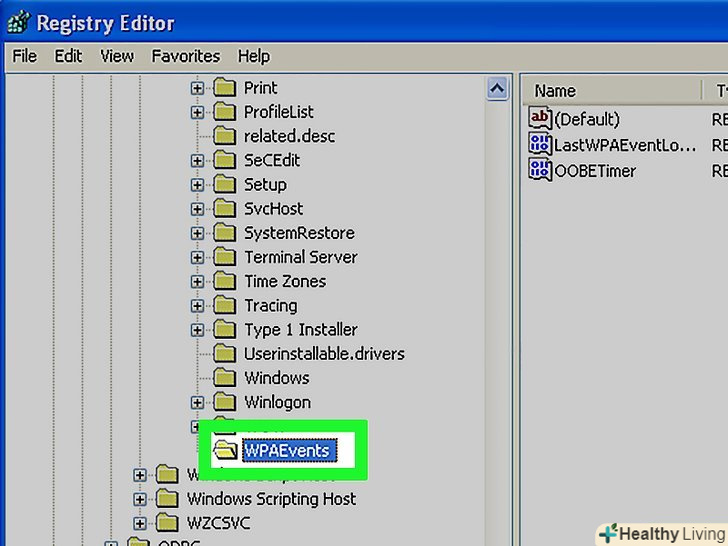Image resolution: width=728 pixels, height=546 pixels.
Task: Click the Setup folder icon
Action: (225, 183)
